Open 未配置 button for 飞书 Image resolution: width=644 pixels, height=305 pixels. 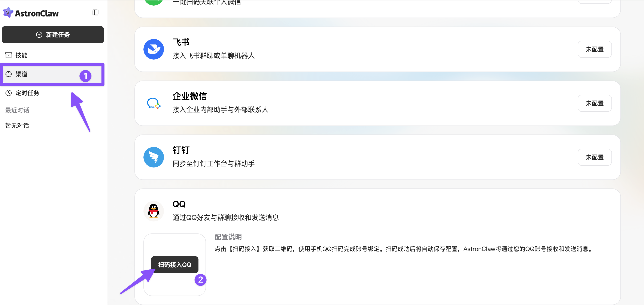595,49
